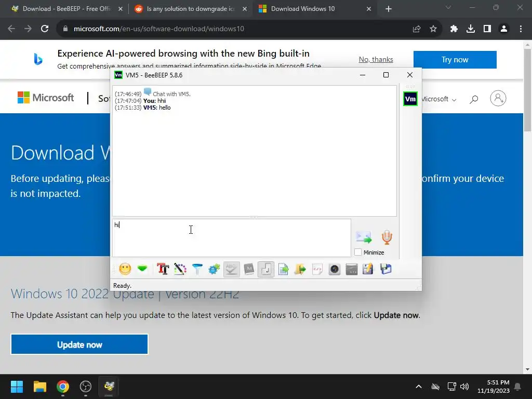This screenshot has width=532, height=399.
Task: Open the Microsoft site search
Action: point(474,99)
